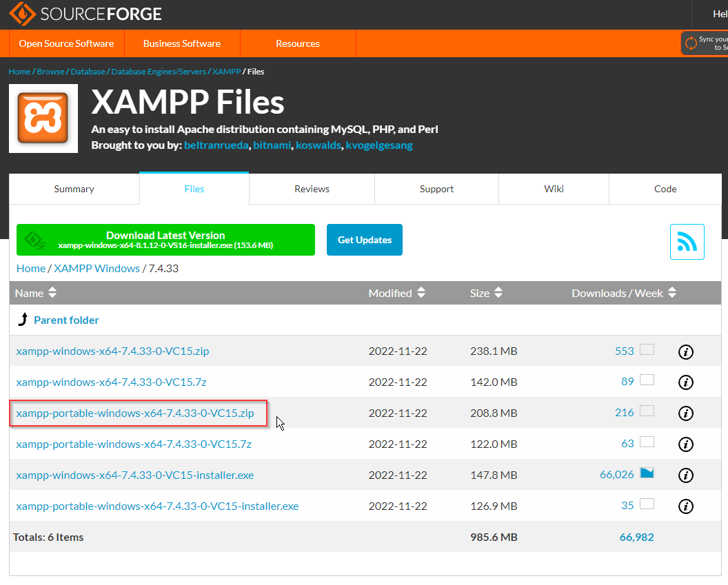Viewport: 728px width, 585px height.
Task: Open the Wiki tab
Action: 554,189
